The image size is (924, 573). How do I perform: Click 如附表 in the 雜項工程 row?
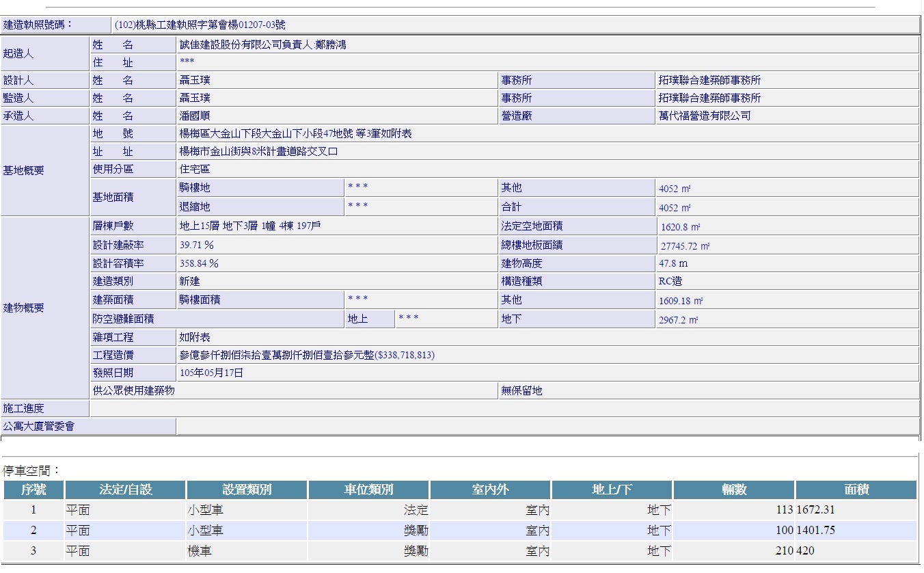(x=195, y=338)
